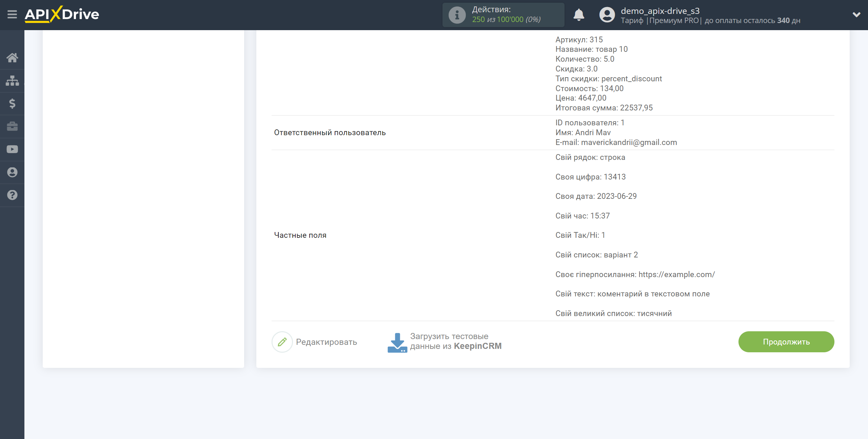Click the actions info icon
The width and height of the screenshot is (868, 439).
pos(457,15)
